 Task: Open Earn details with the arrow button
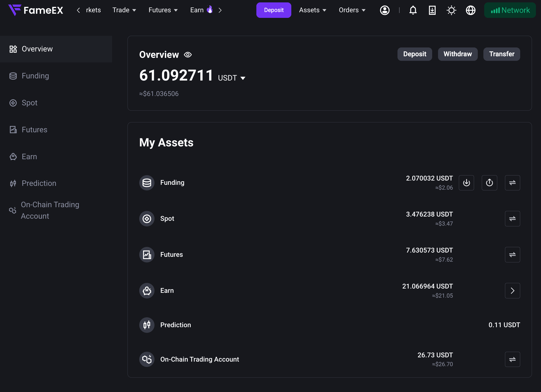(x=512, y=291)
